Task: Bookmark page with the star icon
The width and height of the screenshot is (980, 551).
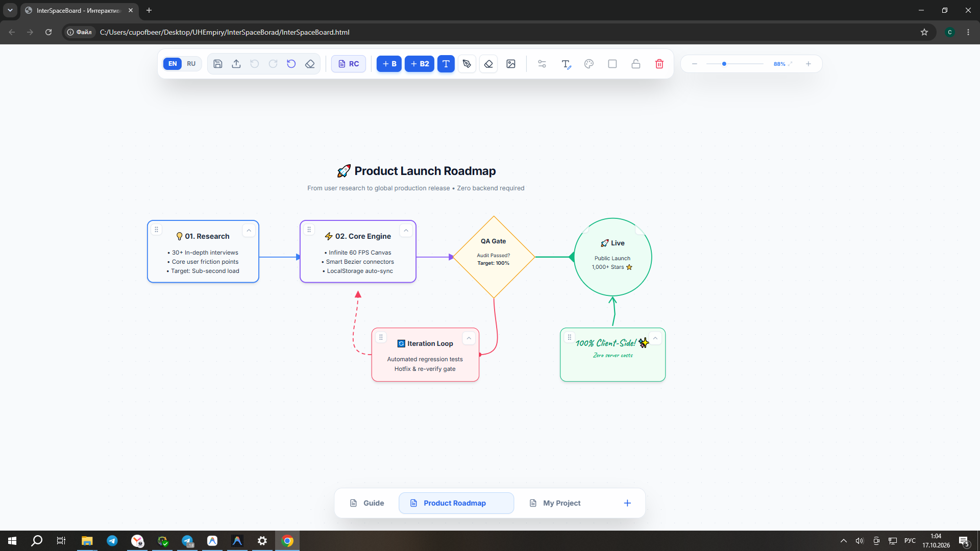Action: (x=924, y=32)
